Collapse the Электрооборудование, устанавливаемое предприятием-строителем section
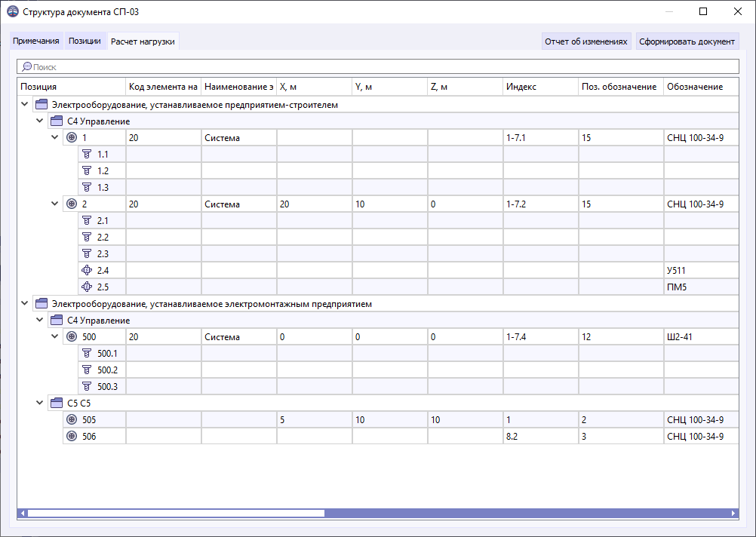Viewport: 756px width, 537px height. click(x=24, y=103)
